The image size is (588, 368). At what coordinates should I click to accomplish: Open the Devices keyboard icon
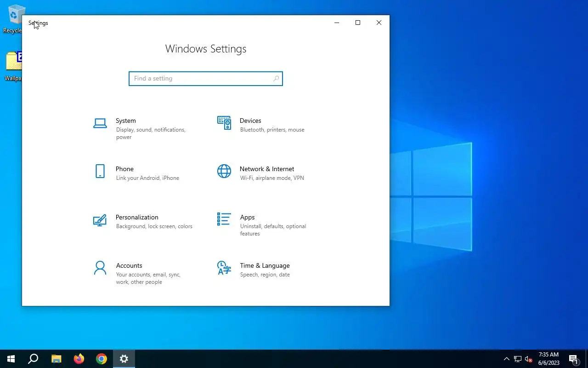tap(224, 123)
